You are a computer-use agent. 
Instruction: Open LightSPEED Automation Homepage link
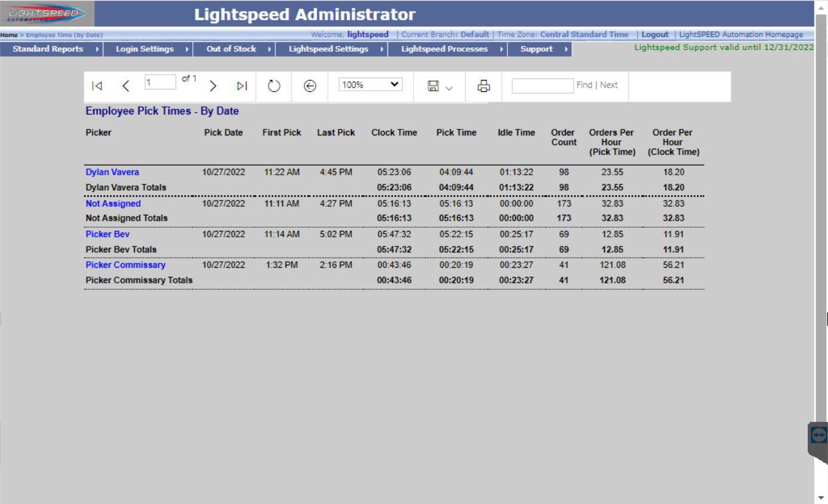click(741, 35)
